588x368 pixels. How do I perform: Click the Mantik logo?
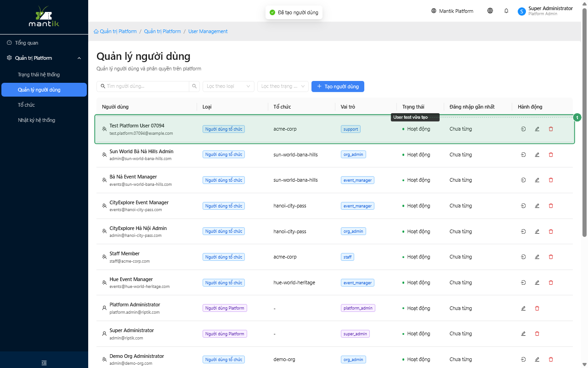[44, 17]
